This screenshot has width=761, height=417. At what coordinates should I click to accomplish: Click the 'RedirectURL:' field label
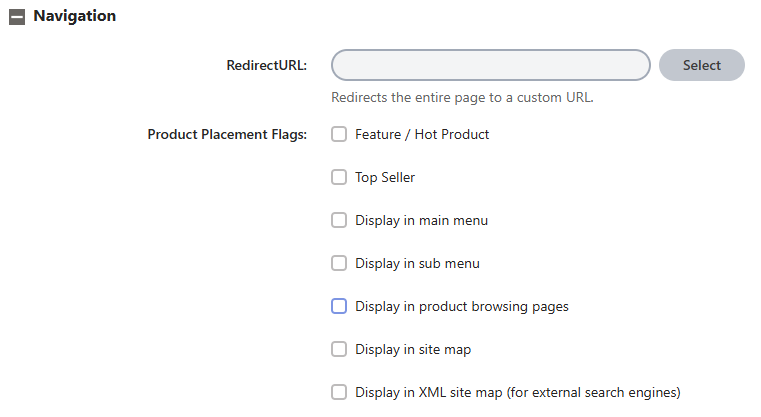[266, 66]
